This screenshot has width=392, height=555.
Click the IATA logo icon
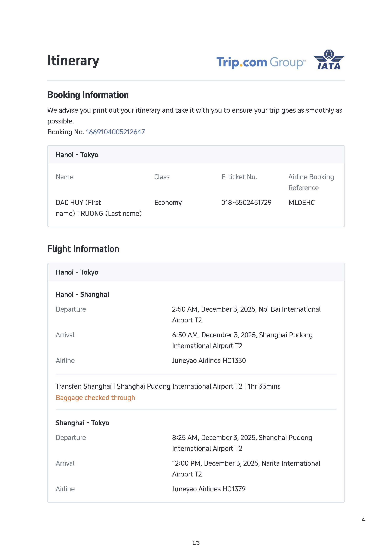329,60
